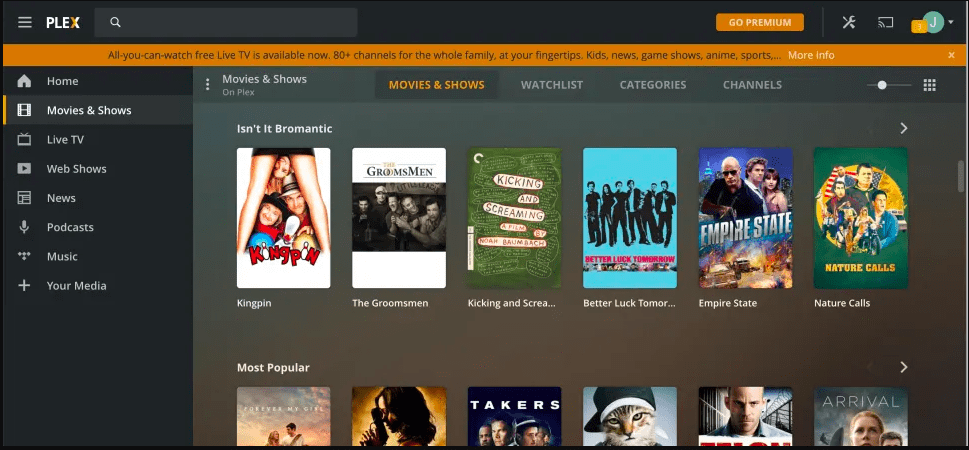Image resolution: width=969 pixels, height=450 pixels.
Task: Click the Better Luck Tomor... title text
Action: pos(629,303)
